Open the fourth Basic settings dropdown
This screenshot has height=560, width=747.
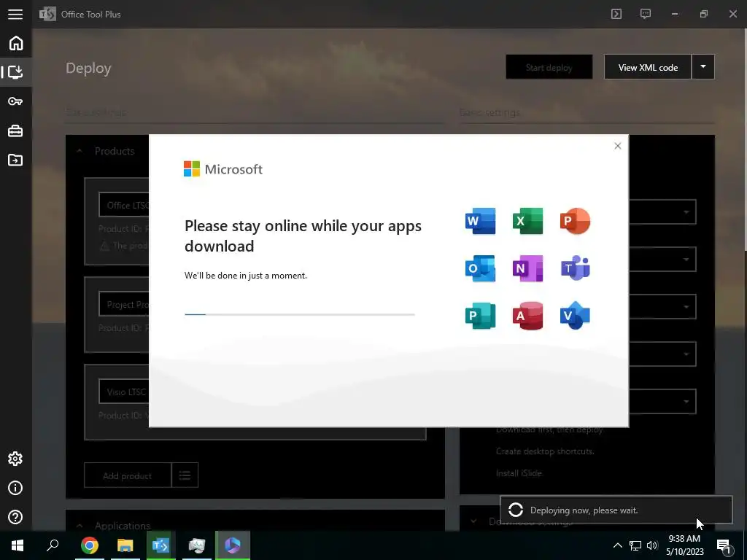click(662, 354)
